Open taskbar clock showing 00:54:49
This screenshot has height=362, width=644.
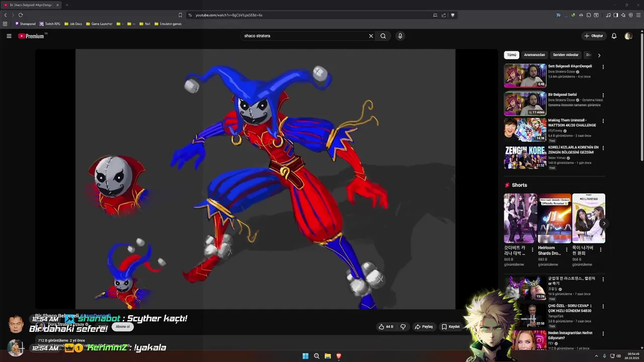[x=633, y=356]
